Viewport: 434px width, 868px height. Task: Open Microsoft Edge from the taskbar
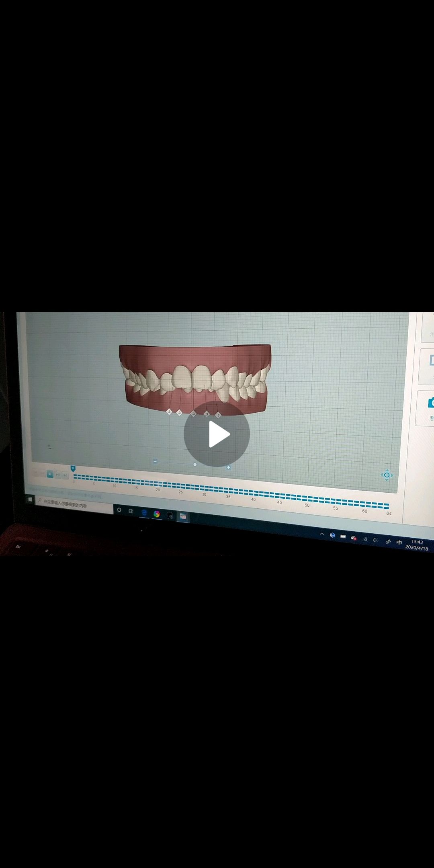[x=144, y=512]
